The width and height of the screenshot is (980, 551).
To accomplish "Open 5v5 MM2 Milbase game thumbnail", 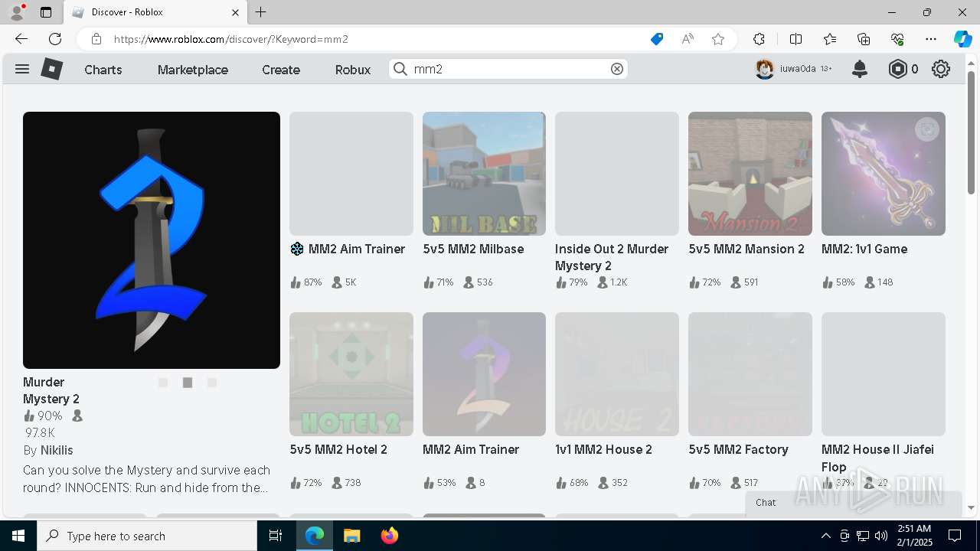I will pos(484,174).
